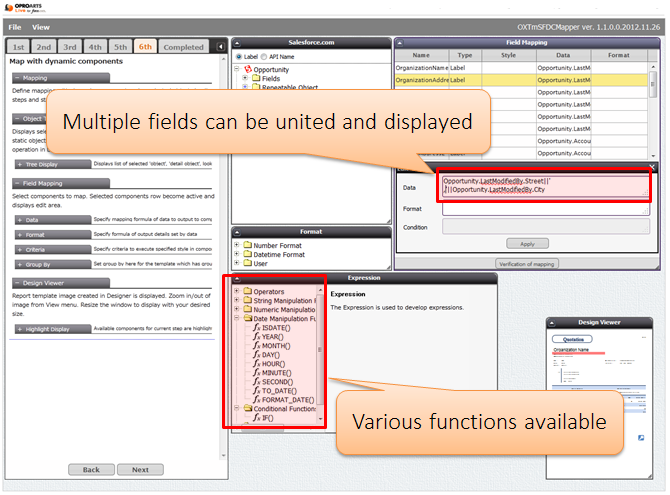Select the Label radio button
The width and height of the screenshot is (670, 495).
(x=239, y=56)
